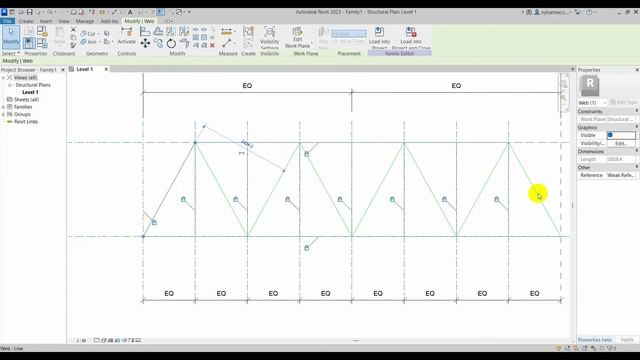Expand the Families tree node

[3, 107]
